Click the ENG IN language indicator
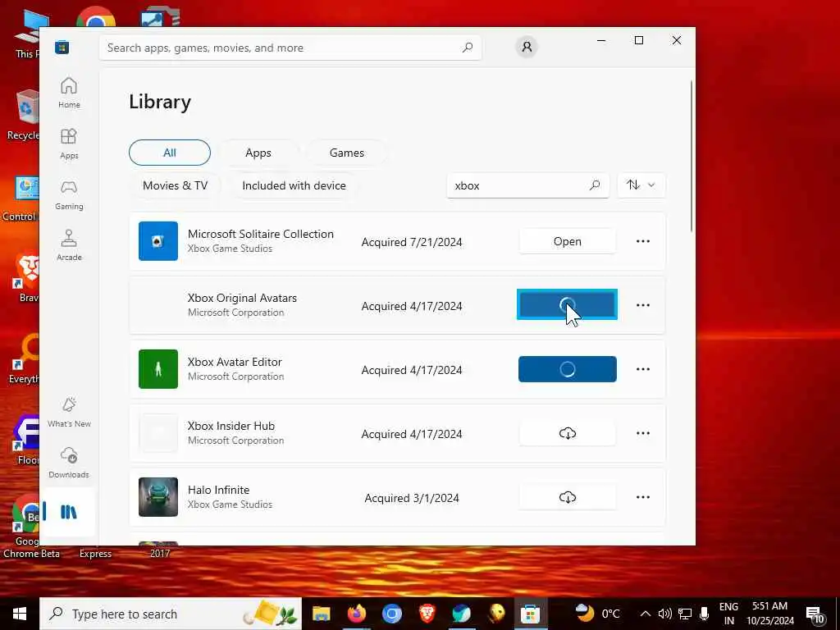Viewport: 840px width, 630px height. [728, 614]
